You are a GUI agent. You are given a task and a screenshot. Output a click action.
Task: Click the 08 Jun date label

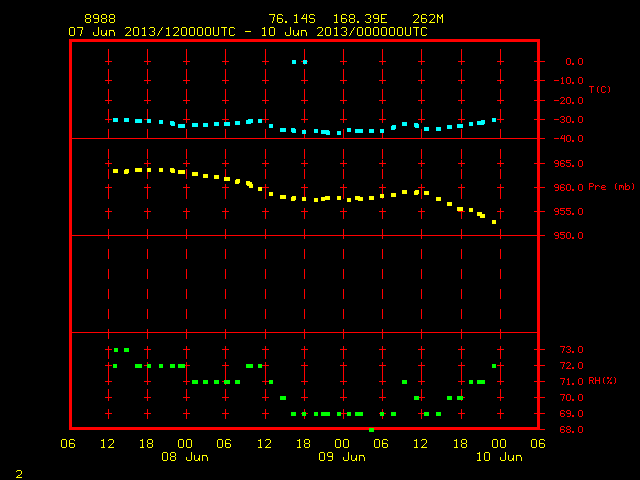click(x=185, y=457)
